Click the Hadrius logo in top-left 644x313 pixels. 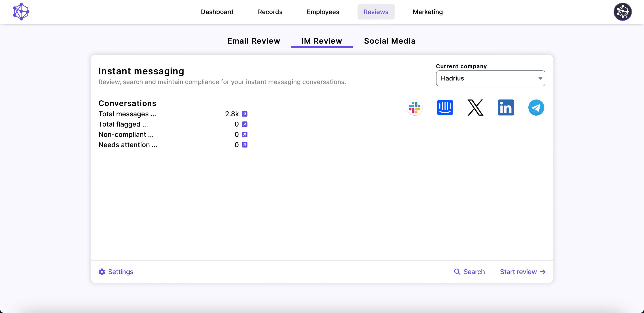tap(21, 11)
